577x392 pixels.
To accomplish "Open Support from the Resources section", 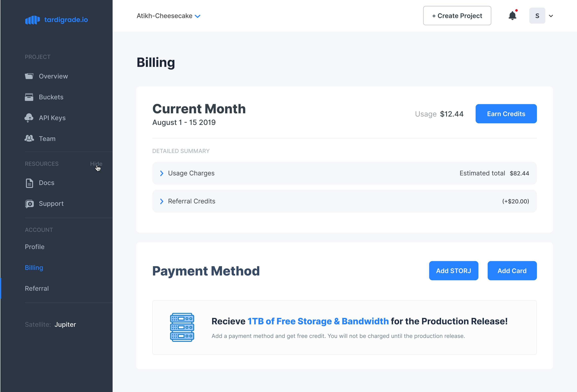I will tap(51, 204).
